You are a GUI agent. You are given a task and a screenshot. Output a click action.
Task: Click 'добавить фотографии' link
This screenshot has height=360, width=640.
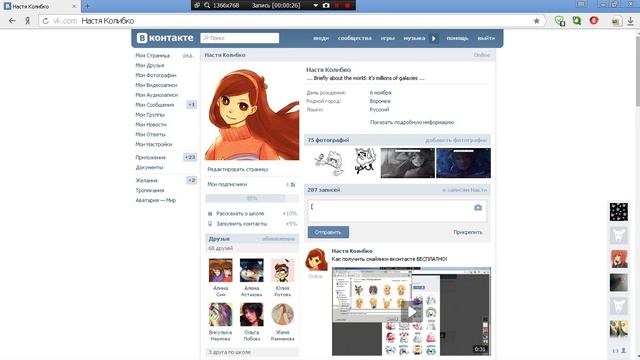click(x=456, y=140)
